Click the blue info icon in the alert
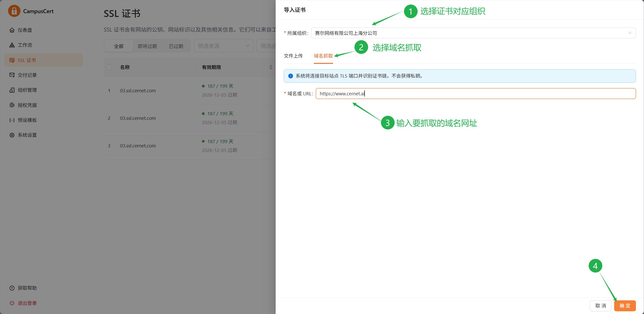Viewport: 644px width, 314px height. (x=291, y=76)
